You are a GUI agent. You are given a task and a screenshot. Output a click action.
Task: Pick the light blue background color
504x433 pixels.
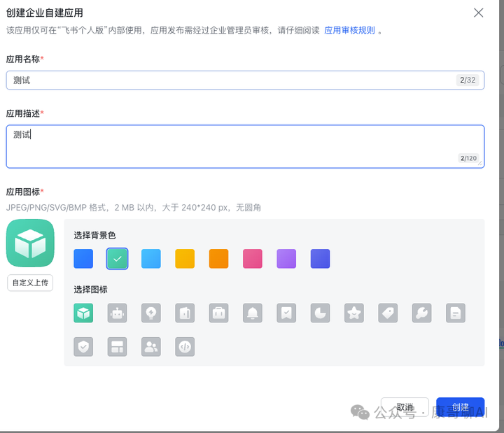(151, 259)
